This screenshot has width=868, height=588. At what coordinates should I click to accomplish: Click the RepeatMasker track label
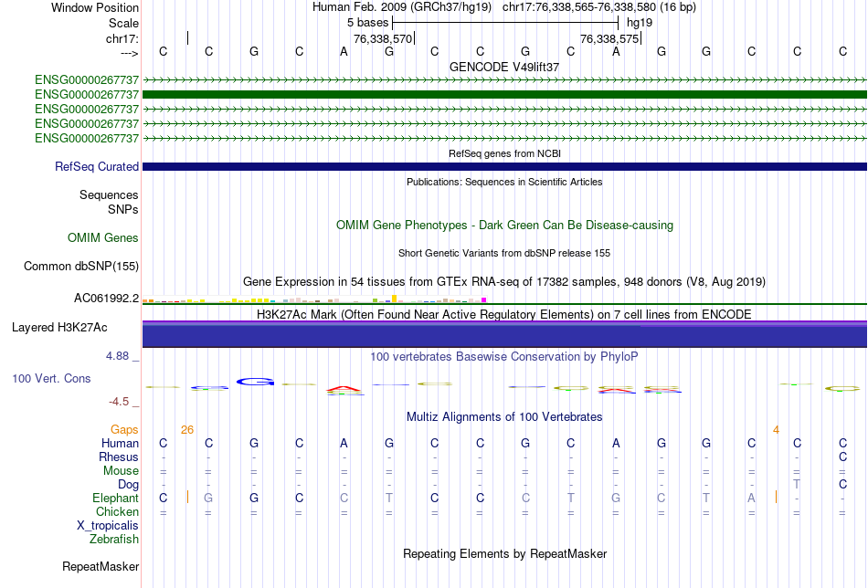click(x=101, y=566)
